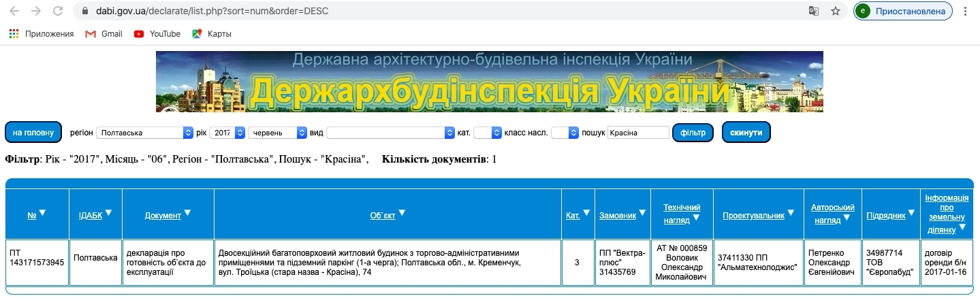Viewport: 980px width, 298px height.
Task: Open the кат. category dropdown
Action: coord(488,133)
